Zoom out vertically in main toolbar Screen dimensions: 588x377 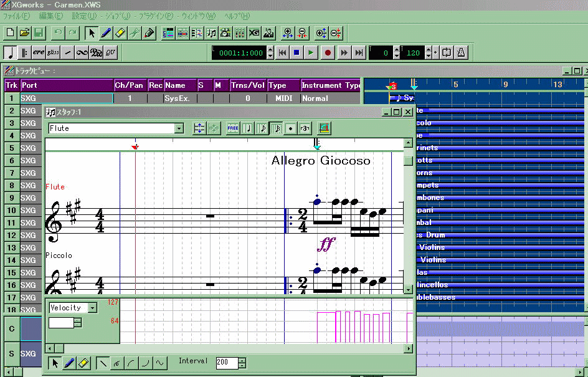coord(336,33)
